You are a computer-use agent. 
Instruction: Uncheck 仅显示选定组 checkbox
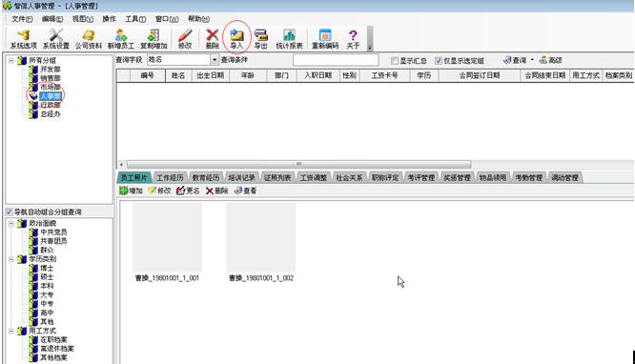click(x=439, y=61)
